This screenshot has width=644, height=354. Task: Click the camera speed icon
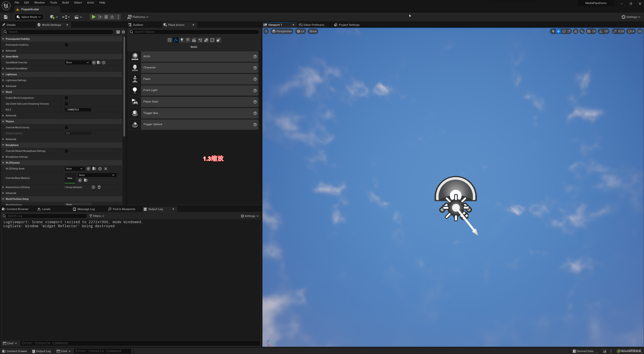click(630, 31)
